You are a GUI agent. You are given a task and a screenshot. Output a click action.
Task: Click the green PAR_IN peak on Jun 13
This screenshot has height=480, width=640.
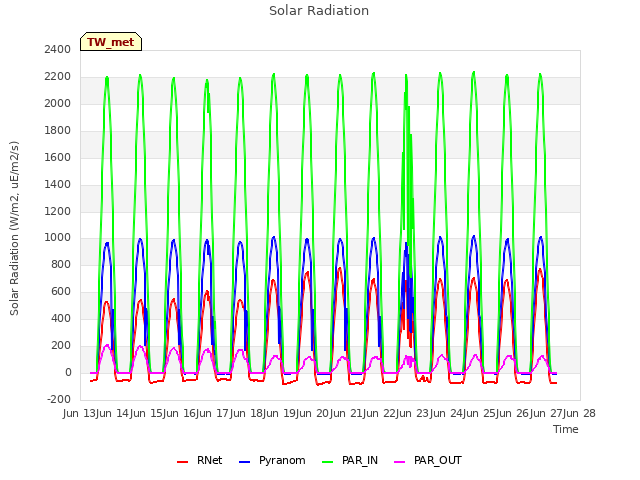(107, 78)
